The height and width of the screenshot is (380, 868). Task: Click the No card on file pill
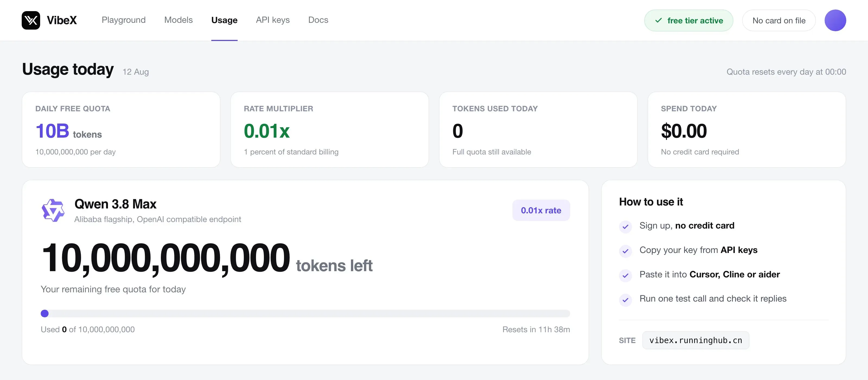[x=779, y=21]
